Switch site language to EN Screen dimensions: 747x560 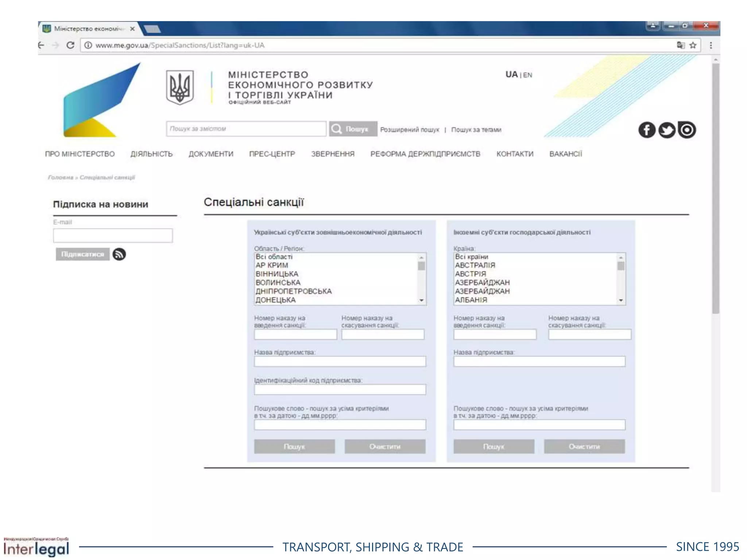click(x=528, y=75)
